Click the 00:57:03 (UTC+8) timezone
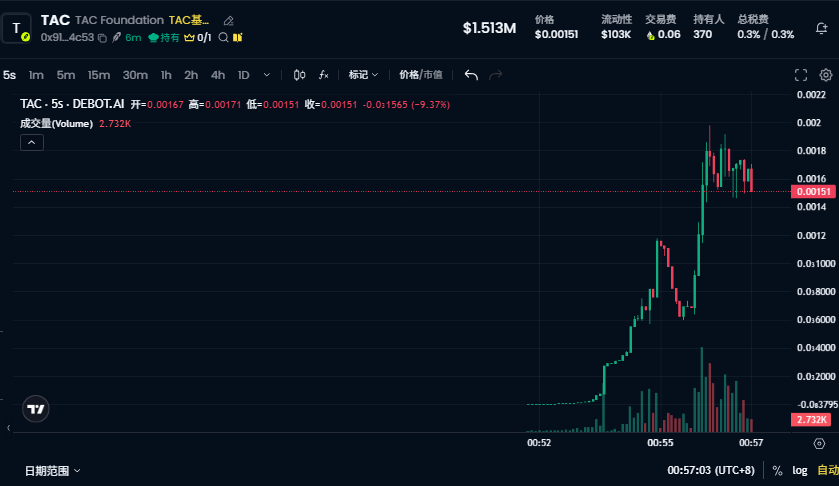 (x=711, y=470)
